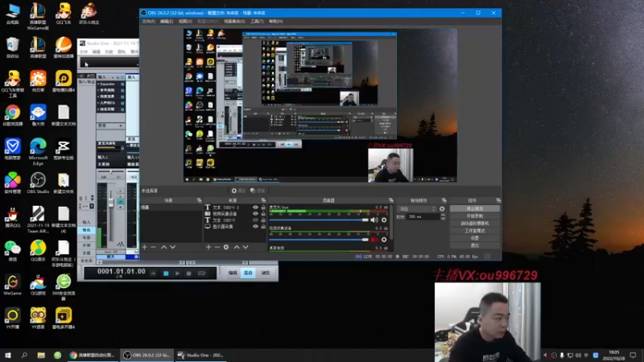Click the first mixer channel's volume slider handle
Screen dimensions: 644x362
click(365, 220)
